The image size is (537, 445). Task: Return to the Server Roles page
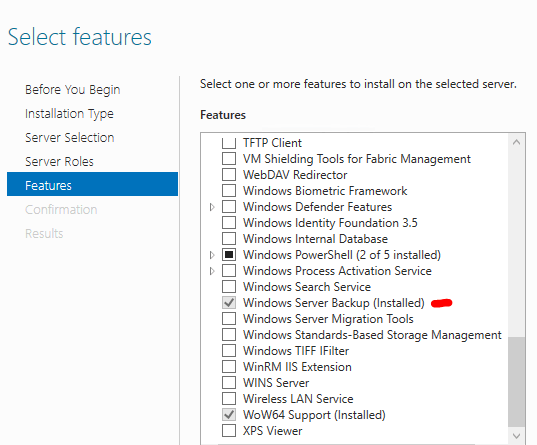(59, 162)
